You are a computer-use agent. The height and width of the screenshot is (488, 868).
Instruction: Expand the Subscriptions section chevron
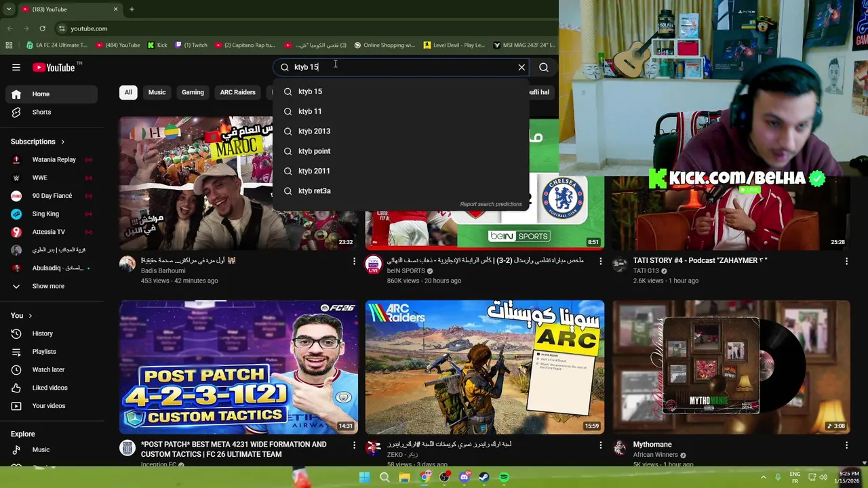(x=63, y=142)
